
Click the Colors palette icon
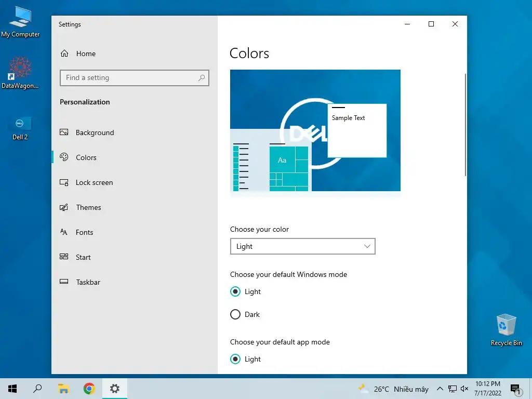coord(64,157)
